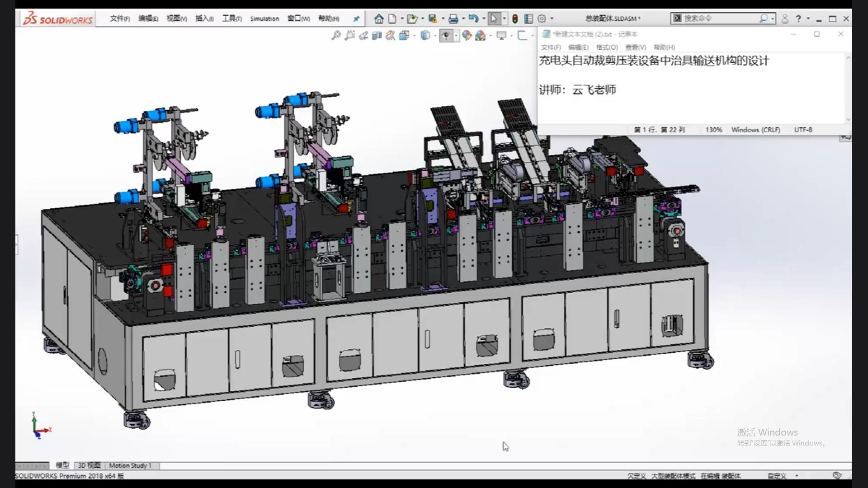
Task: Open the 文件(F) menu in SolidWorks
Action: tap(120, 19)
